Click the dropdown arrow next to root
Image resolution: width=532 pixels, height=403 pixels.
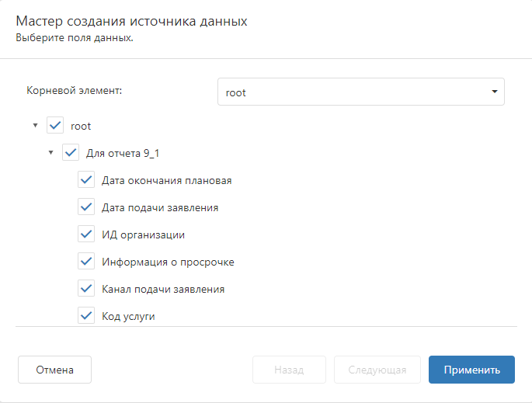(x=494, y=92)
